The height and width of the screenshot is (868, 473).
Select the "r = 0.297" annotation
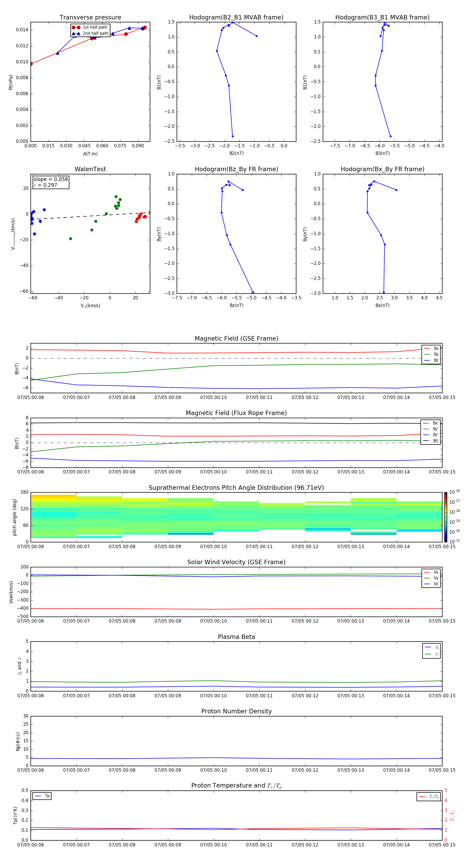(45, 185)
